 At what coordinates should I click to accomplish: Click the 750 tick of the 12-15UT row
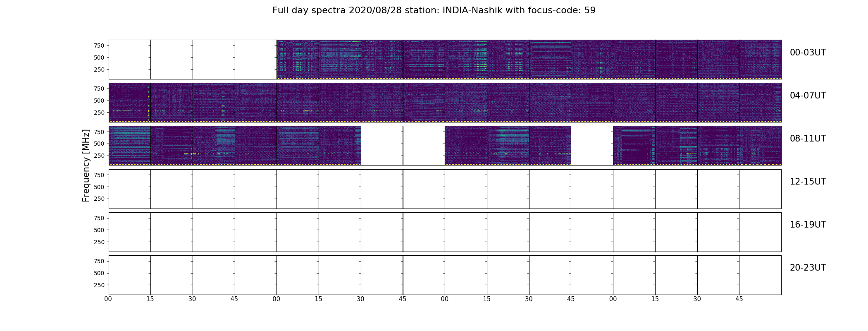tap(99, 175)
